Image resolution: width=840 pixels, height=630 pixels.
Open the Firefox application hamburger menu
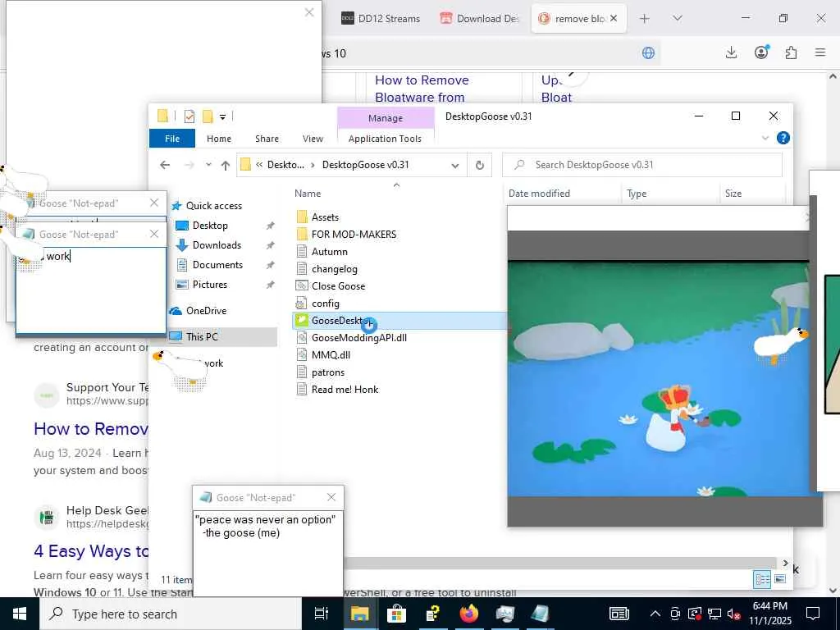click(820, 52)
